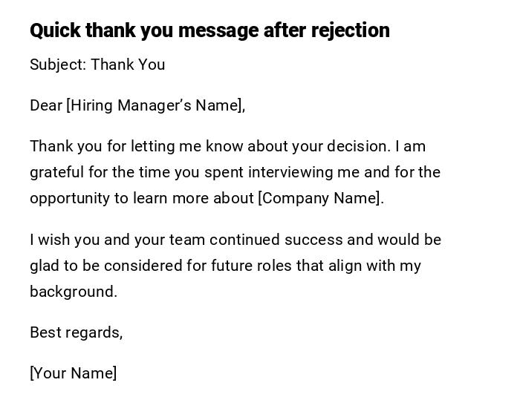
Task: Click the word "Subject:" label
Action: click(x=58, y=65)
